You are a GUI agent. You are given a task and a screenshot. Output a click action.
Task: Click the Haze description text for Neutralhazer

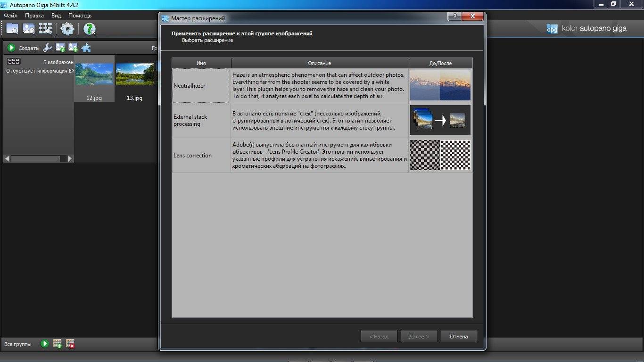[319, 86]
